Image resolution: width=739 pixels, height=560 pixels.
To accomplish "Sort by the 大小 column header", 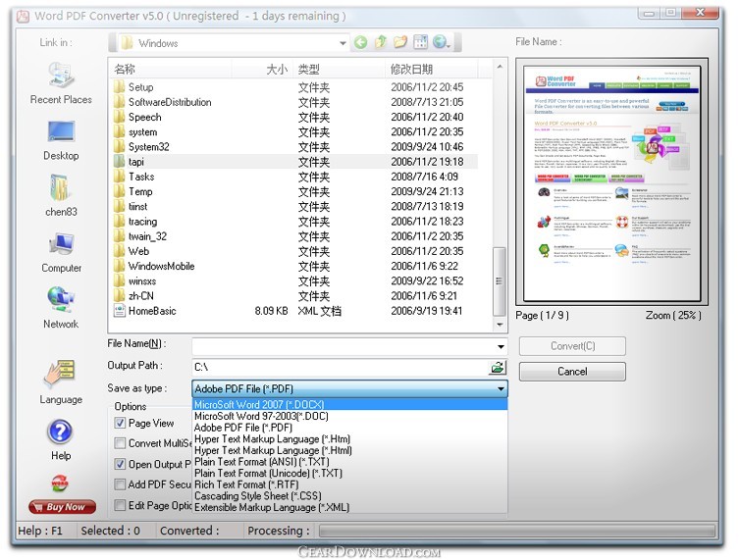I will [x=262, y=70].
